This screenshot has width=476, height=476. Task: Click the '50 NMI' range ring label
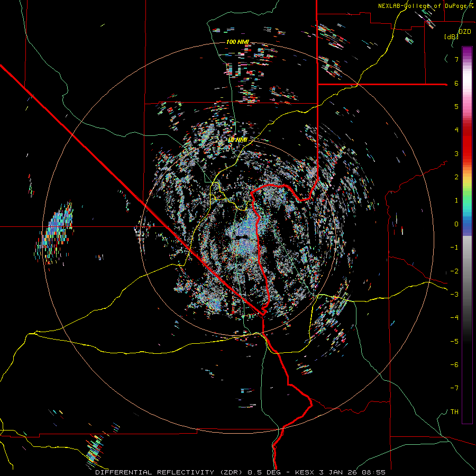(x=237, y=140)
